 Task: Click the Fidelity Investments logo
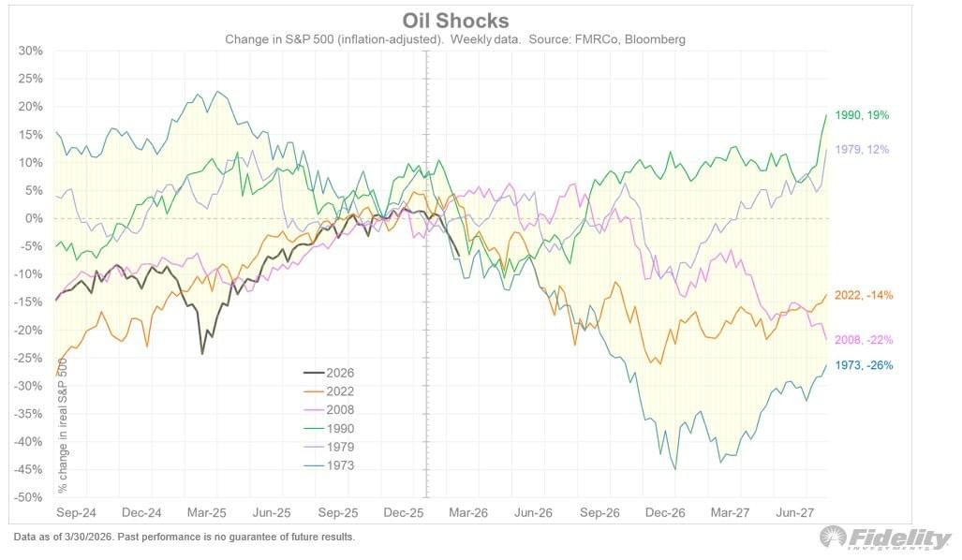point(884,538)
